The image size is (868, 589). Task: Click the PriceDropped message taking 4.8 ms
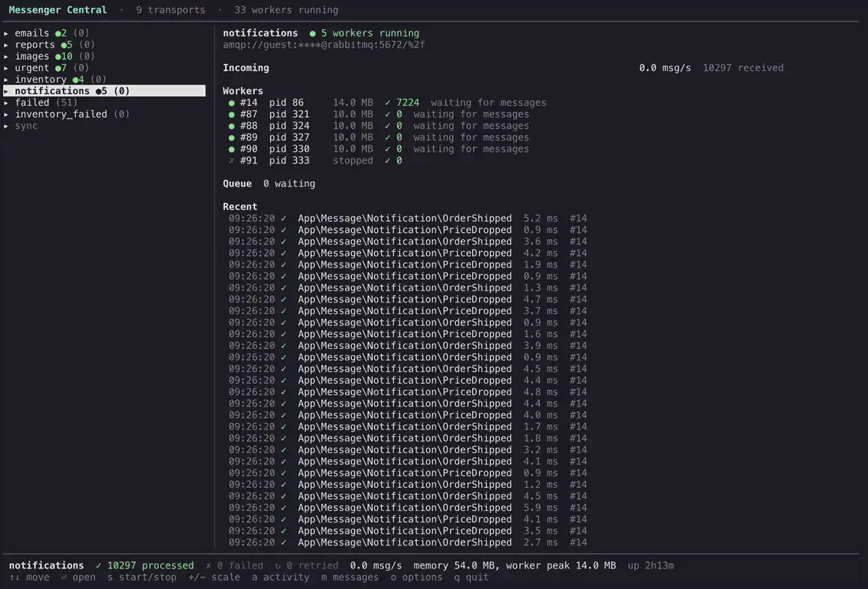407,392
